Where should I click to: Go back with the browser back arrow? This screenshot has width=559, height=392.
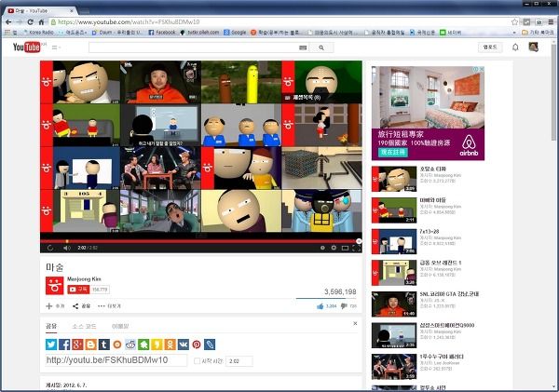pyautogui.click(x=8, y=22)
